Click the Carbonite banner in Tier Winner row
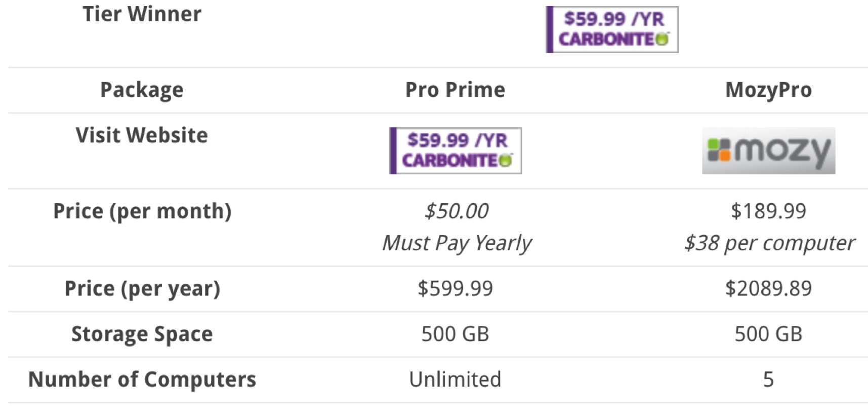Image resolution: width=868 pixels, height=414 pixels. tap(612, 29)
